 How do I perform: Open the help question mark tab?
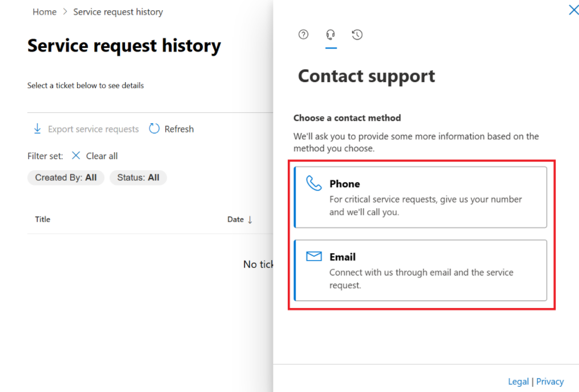(x=303, y=35)
